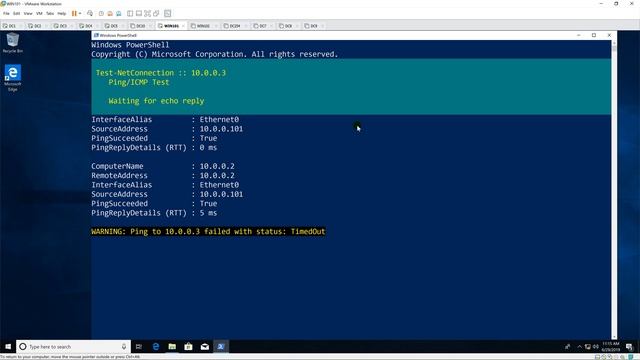The width and height of the screenshot is (640, 360).
Task: Launch Microsoft Edge from the taskbar
Action: (x=156, y=347)
